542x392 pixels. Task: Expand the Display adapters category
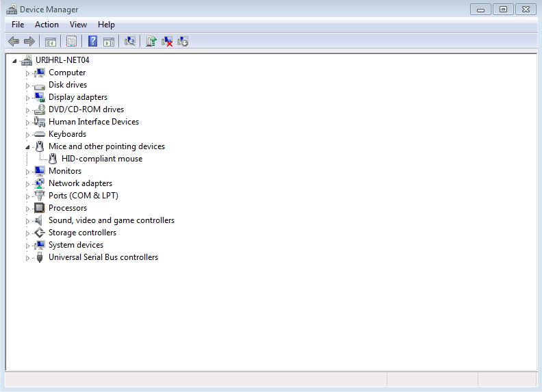pos(28,98)
